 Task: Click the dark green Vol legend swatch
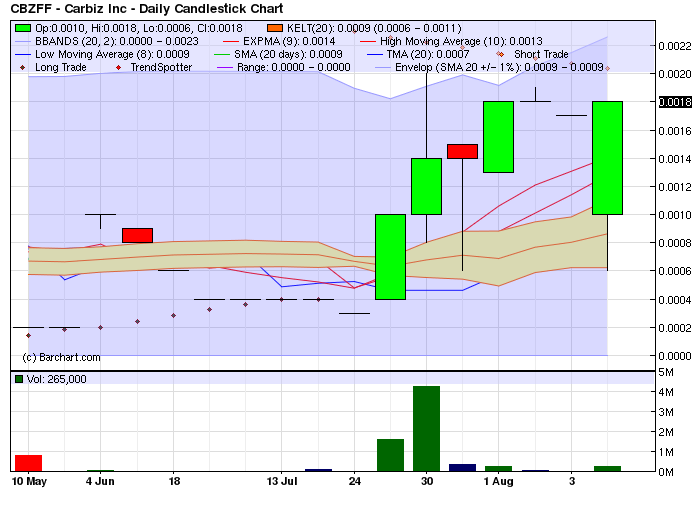(x=19, y=379)
